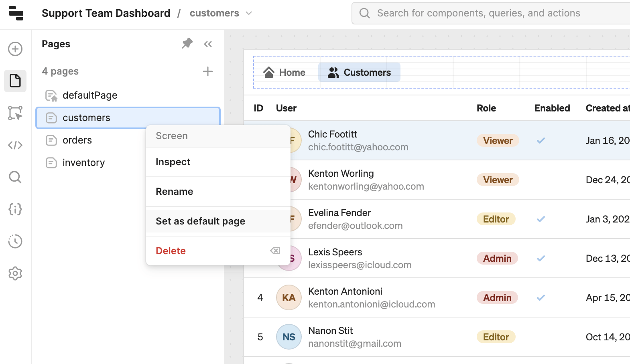Select customers page in pages list

(x=128, y=118)
